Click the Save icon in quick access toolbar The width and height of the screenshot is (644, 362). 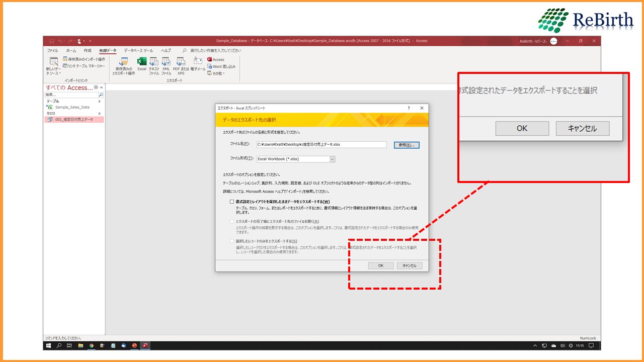coord(51,41)
